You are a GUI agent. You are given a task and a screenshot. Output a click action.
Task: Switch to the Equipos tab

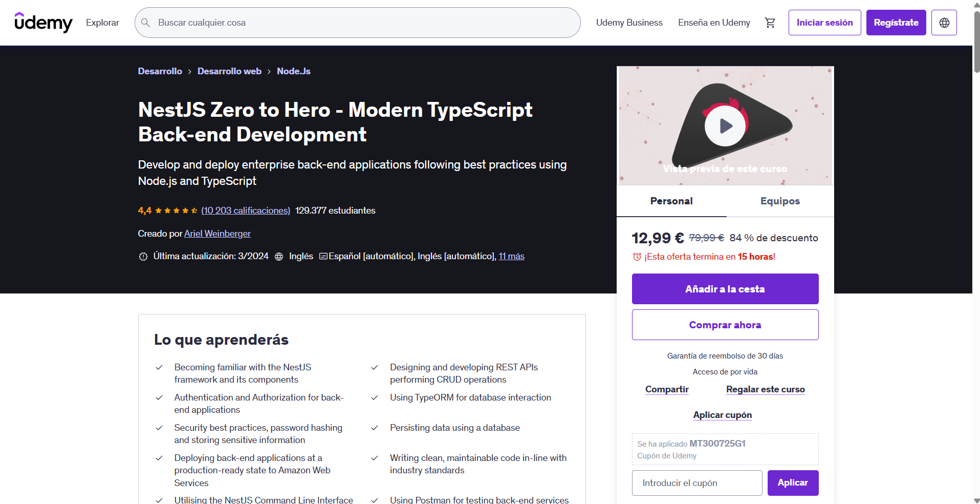(x=779, y=201)
